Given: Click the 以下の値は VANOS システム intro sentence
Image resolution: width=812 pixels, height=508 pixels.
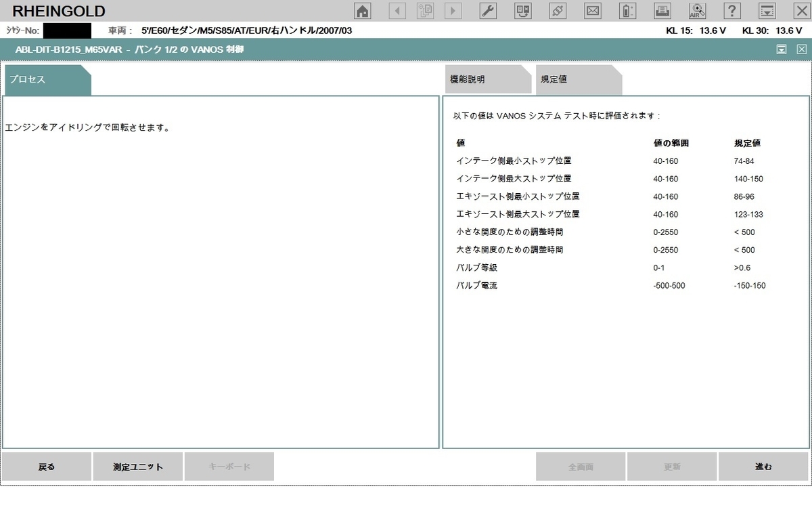Looking at the screenshot, I should (556, 116).
